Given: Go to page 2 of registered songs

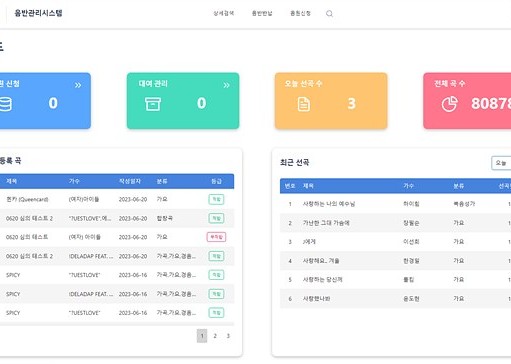Looking at the screenshot, I should pos(215,336).
